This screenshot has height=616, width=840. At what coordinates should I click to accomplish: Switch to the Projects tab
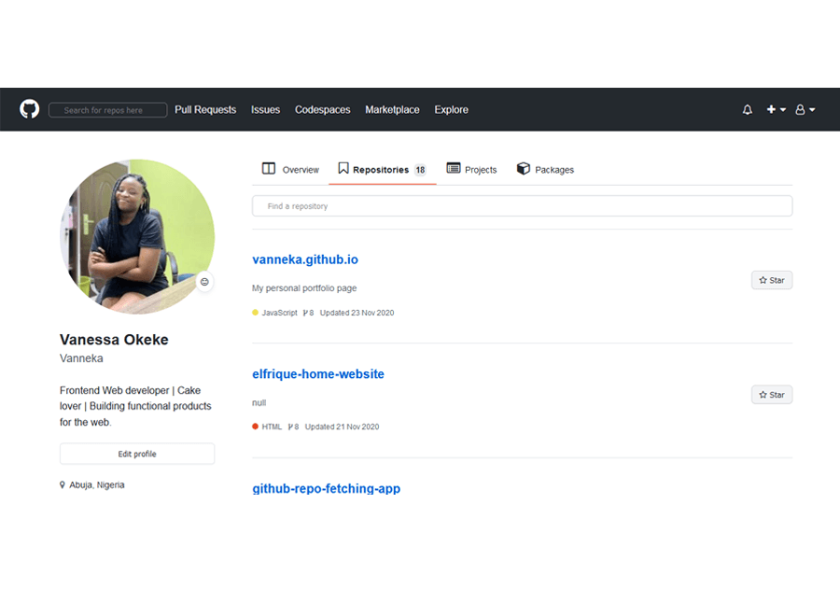(471, 169)
